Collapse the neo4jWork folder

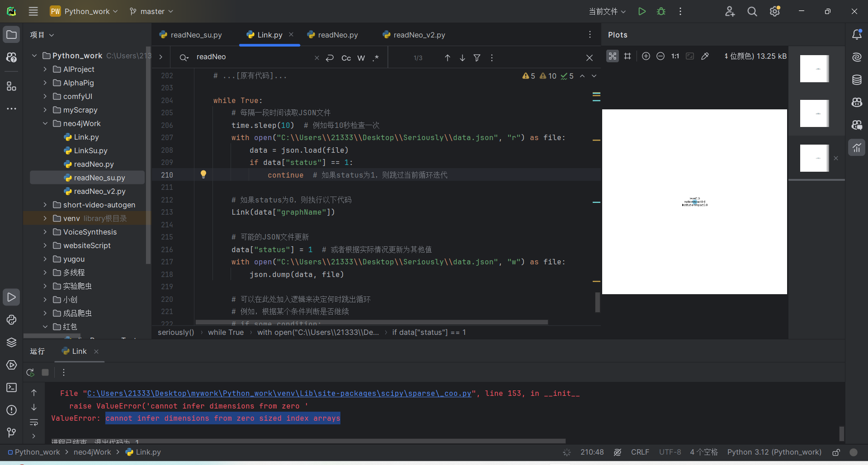click(x=45, y=123)
